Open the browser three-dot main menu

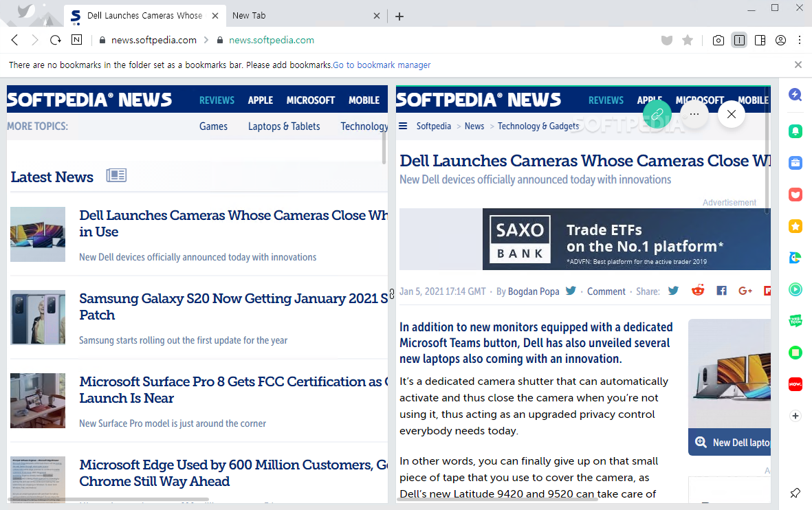pyautogui.click(x=800, y=40)
